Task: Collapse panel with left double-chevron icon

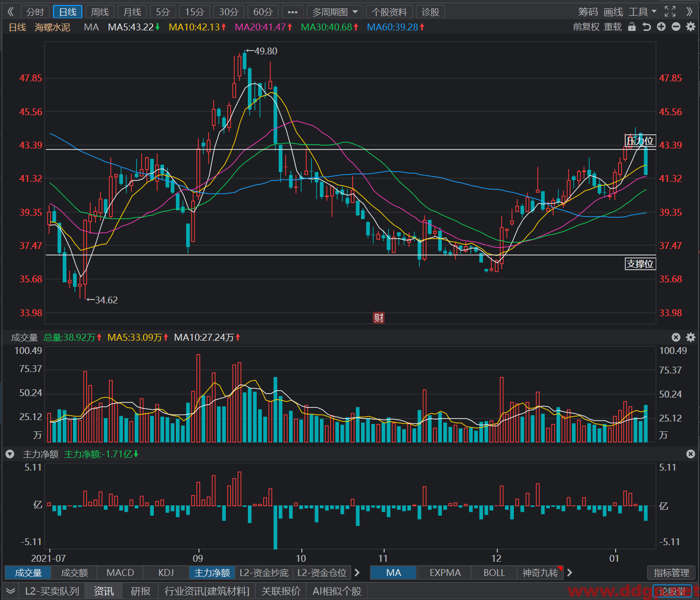Action: pos(11,11)
